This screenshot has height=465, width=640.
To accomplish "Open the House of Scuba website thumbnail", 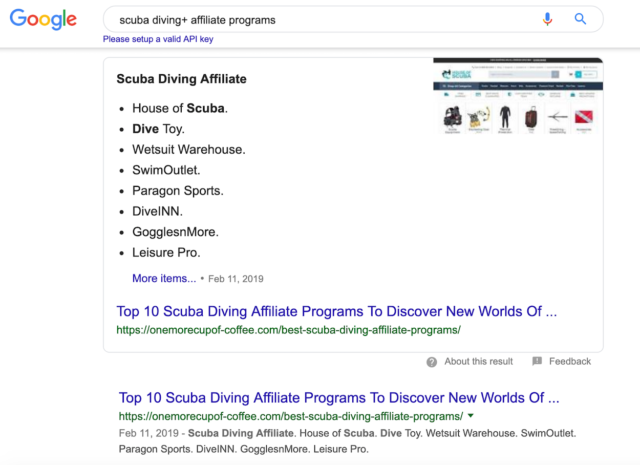I will pyautogui.click(x=518, y=96).
